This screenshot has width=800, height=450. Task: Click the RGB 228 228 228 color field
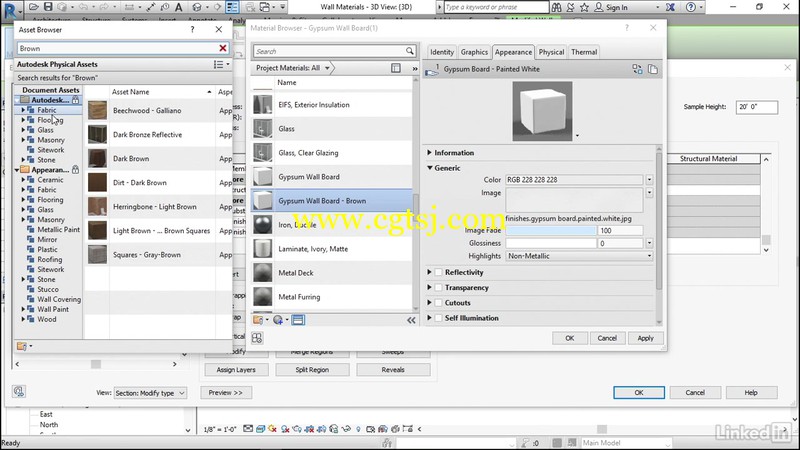(574, 180)
